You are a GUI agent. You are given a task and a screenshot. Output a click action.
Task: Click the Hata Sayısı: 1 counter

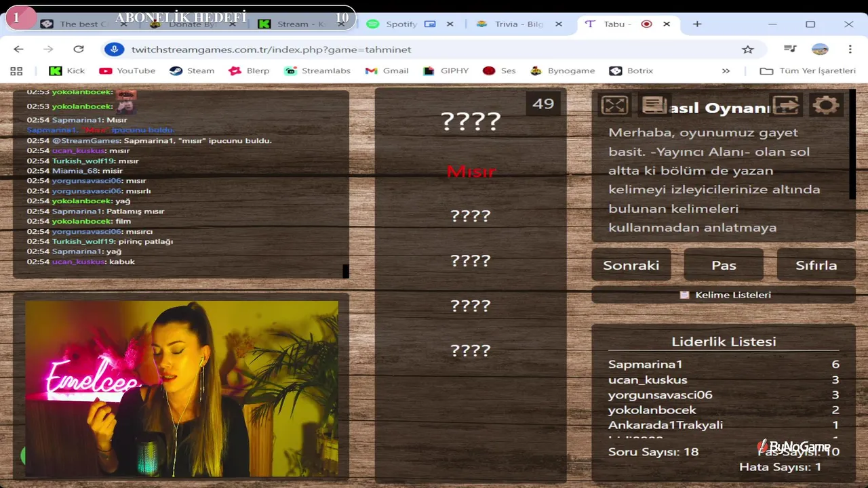[781, 467]
